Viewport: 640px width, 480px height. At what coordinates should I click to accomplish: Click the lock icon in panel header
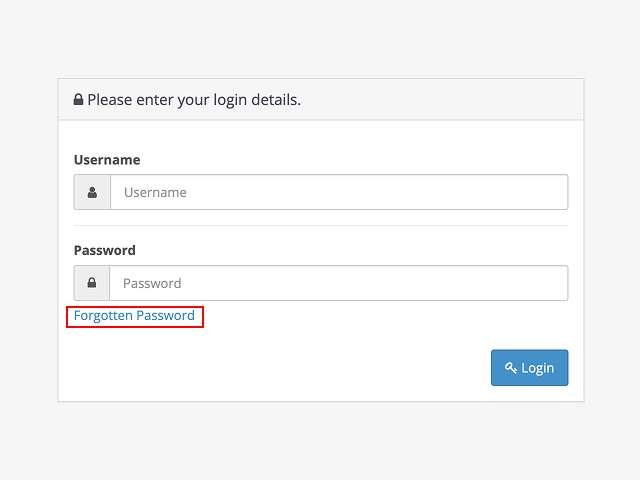78,100
